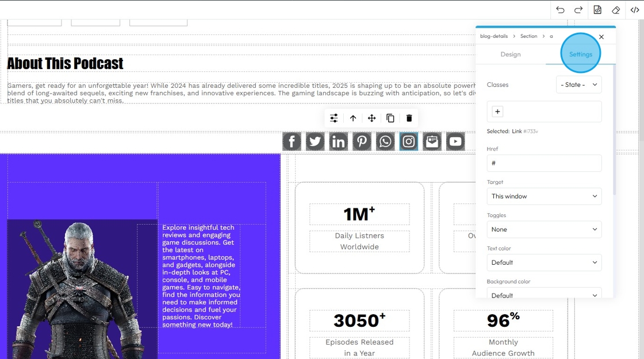Select Monthly Audience Growth label

tap(503, 348)
